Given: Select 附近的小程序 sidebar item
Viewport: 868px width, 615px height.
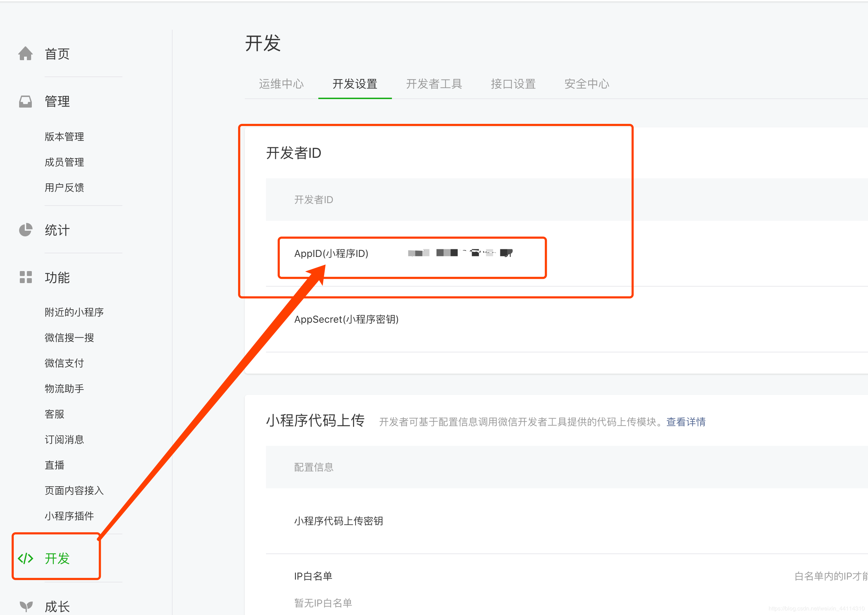Looking at the screenshot, I should [x=74, y=312].
